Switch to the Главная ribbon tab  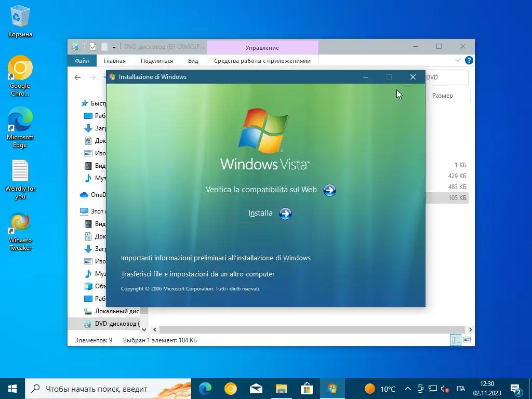tap(115, 61)
